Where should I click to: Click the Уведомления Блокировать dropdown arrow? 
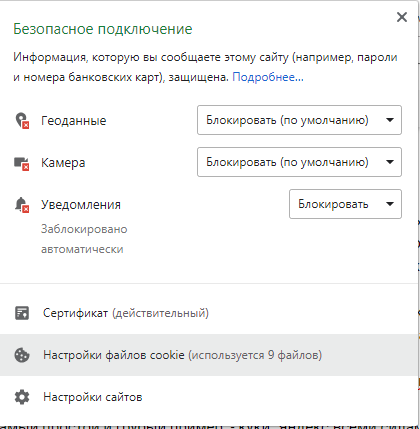pos(390,204)
